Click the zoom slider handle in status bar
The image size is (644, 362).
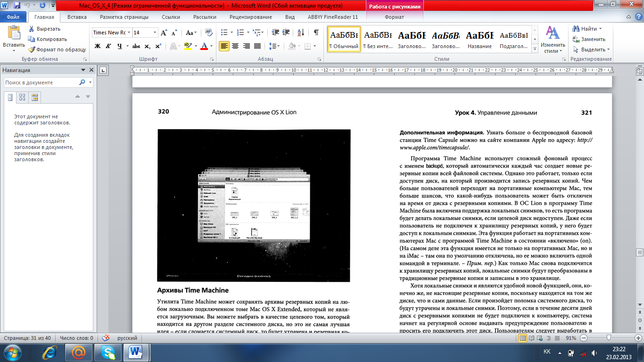click(609, 338)
